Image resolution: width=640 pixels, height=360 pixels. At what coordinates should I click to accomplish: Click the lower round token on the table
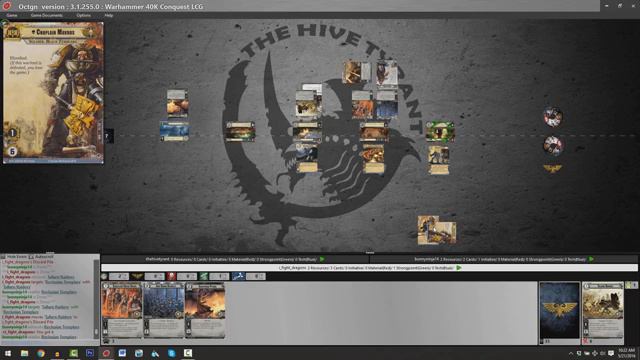[553, 145]
